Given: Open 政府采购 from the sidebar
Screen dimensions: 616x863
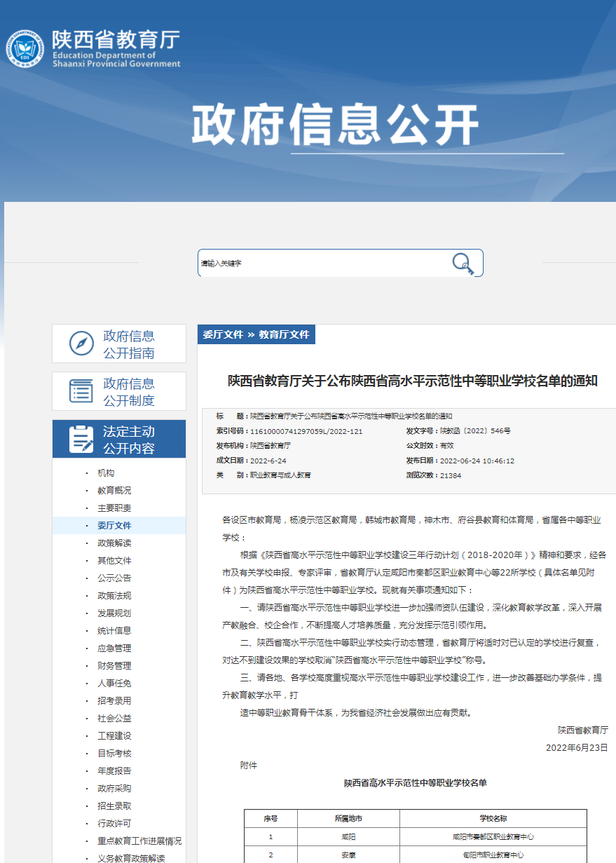Looking at the screenshot, I should coord(114,789).
